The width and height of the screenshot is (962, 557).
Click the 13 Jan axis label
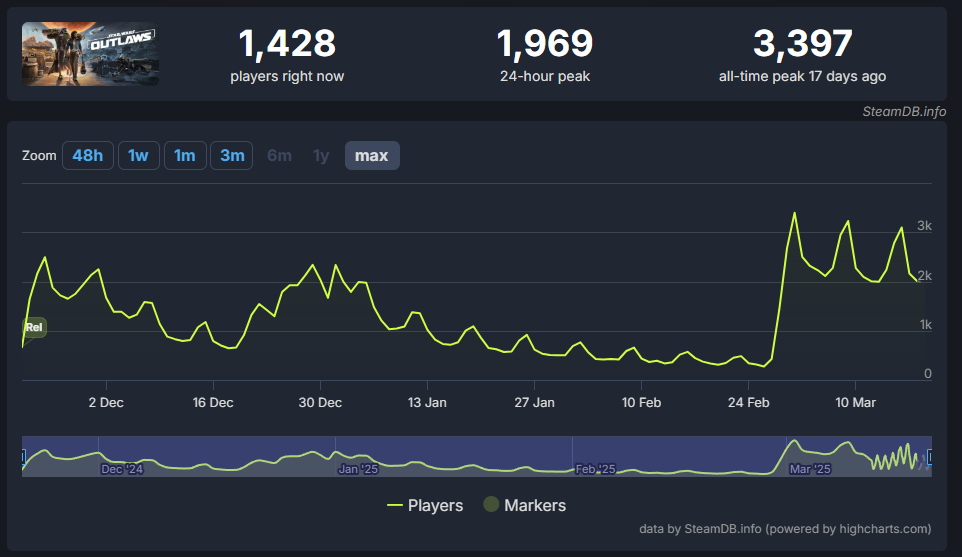pyautogui.click(x=427, y=403)
